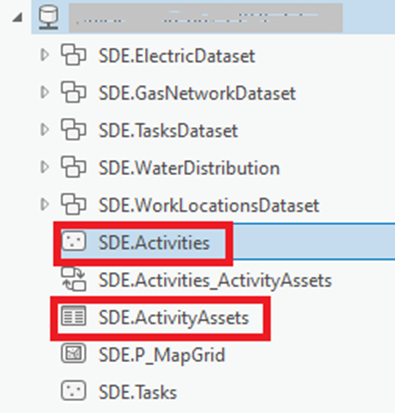
Task: Expand the SDE.TasksDataset node
Action: click(44, 129)
